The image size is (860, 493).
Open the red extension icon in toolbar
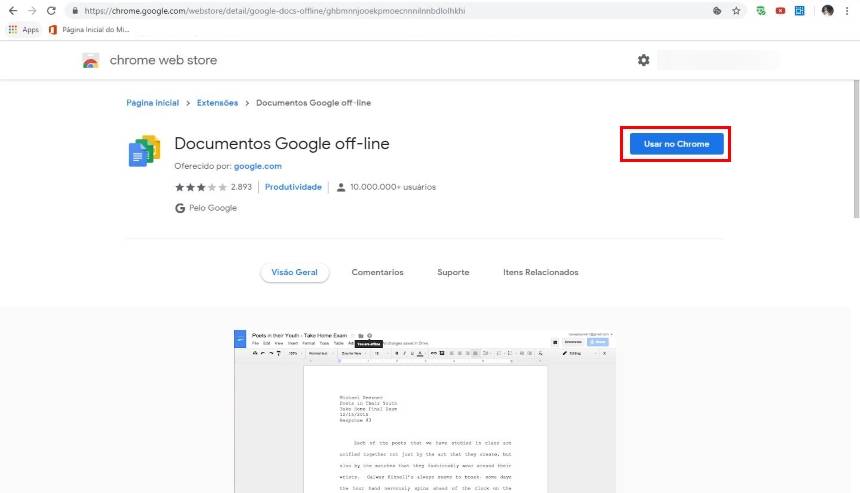tap(780, 10)
